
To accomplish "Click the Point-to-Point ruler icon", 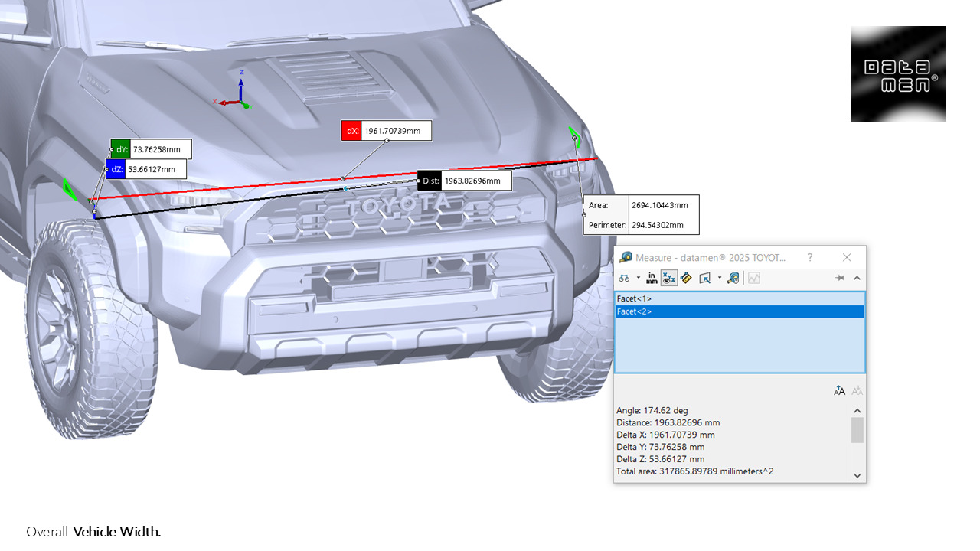I will (687, 278).
